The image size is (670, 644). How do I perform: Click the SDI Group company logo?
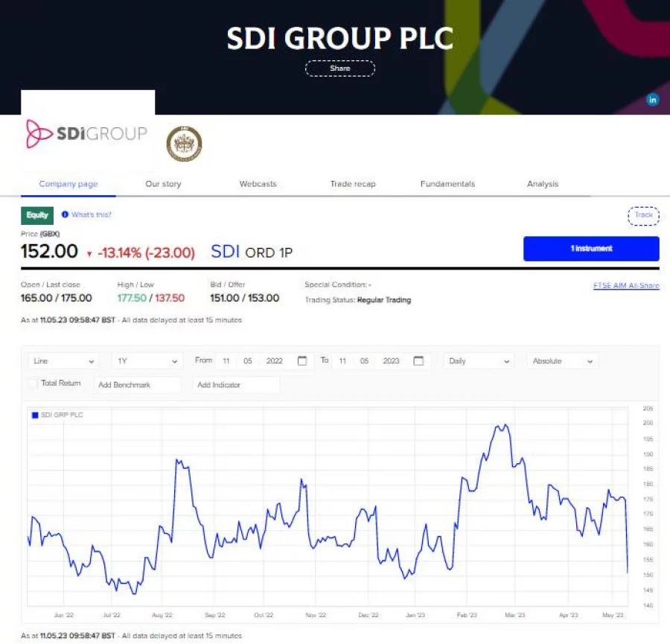point(87,134)
